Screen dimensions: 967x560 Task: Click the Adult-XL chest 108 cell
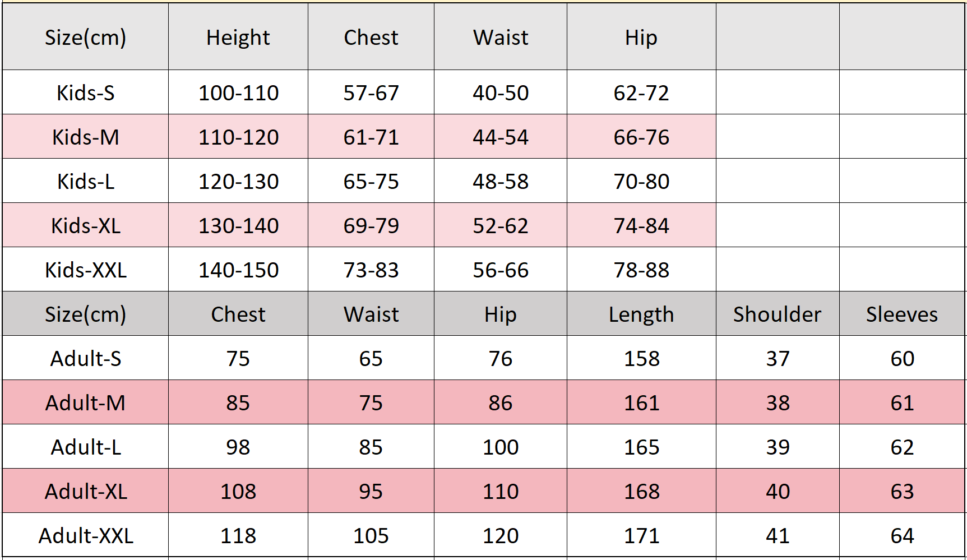point(238,491)
